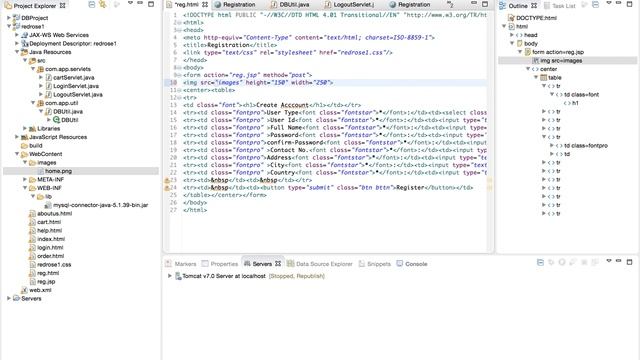Open the Outline view menu arrow
640x360 pixels.
(609, 4)
